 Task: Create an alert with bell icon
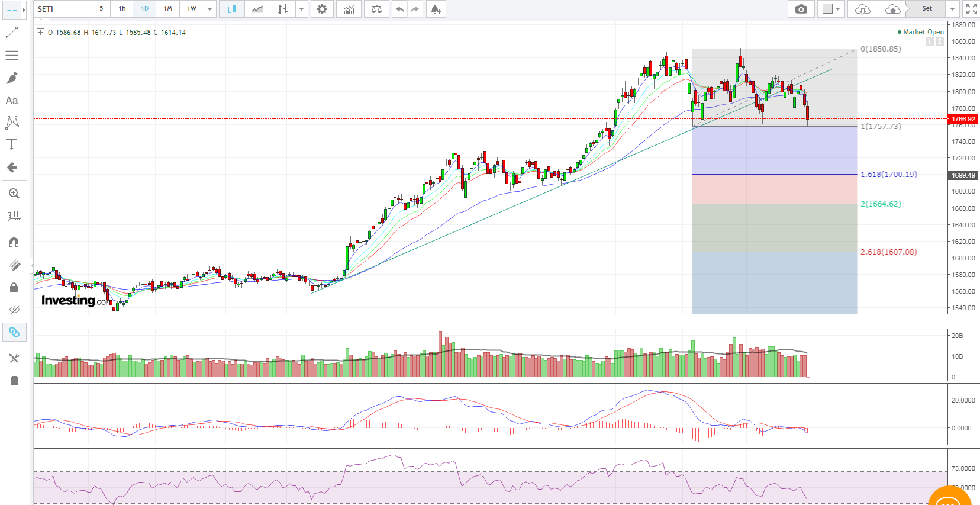[x=436, y=9]
